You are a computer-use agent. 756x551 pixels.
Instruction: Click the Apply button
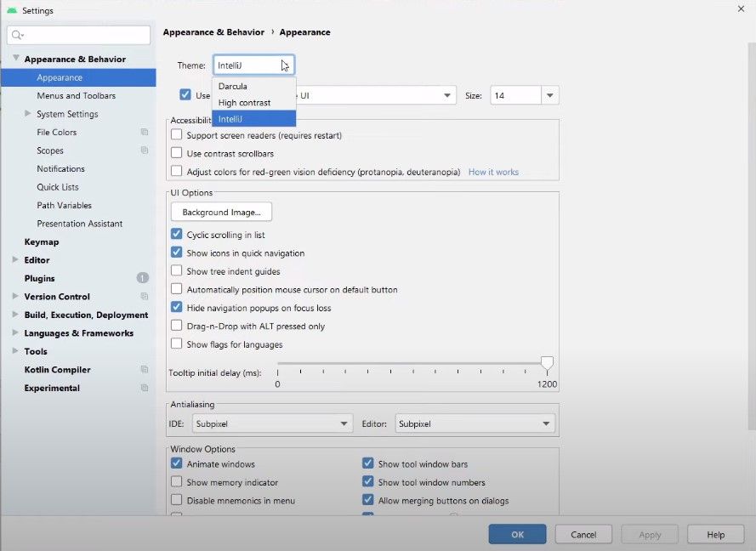pyautogui.click(x=650, y=534)
